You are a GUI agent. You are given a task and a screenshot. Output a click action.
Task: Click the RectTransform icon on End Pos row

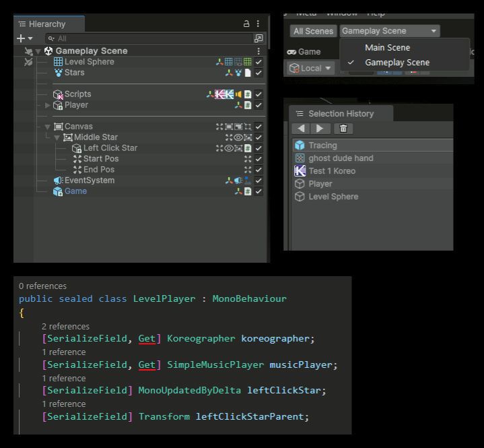click(x=248, y=170)
